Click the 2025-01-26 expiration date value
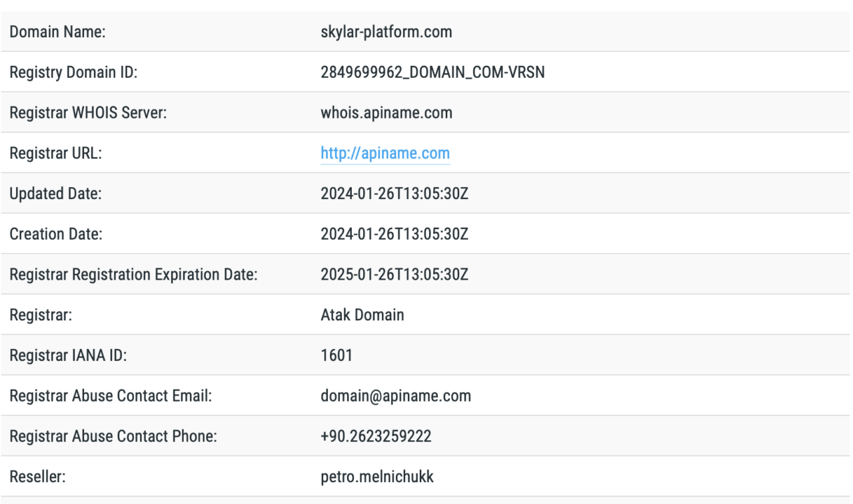This screenshot has height=504, width=853. tap(395, 274)
